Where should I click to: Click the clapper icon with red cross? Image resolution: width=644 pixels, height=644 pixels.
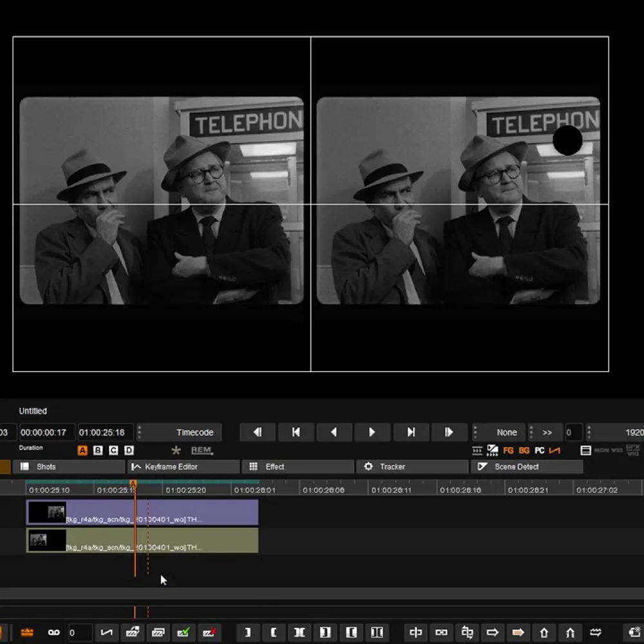click(209, 632)
